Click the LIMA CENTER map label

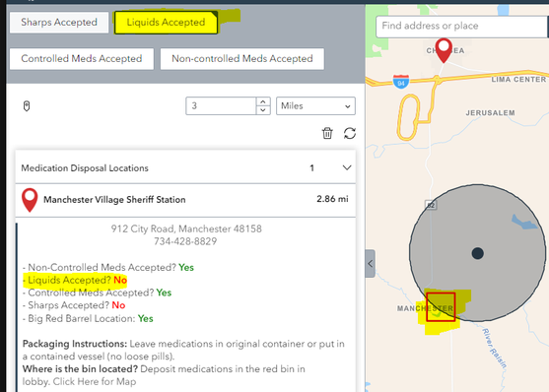coord(518,80)
